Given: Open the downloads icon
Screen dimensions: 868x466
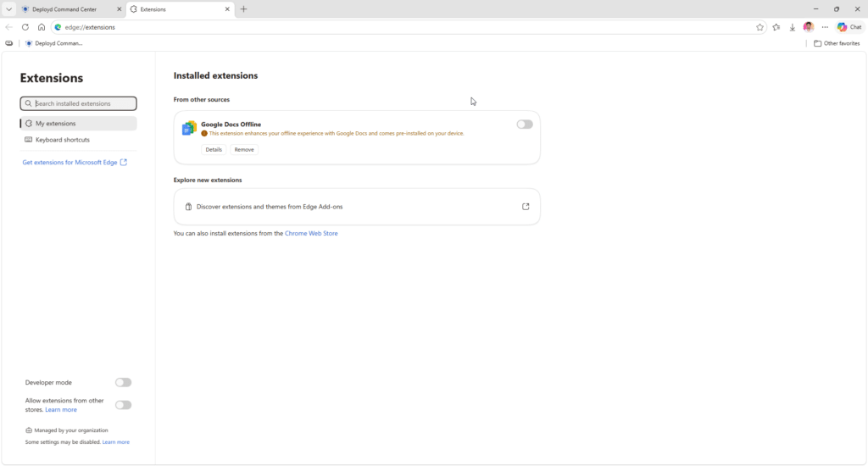Looking at the screenshot, I should click(x=793, y=27).
